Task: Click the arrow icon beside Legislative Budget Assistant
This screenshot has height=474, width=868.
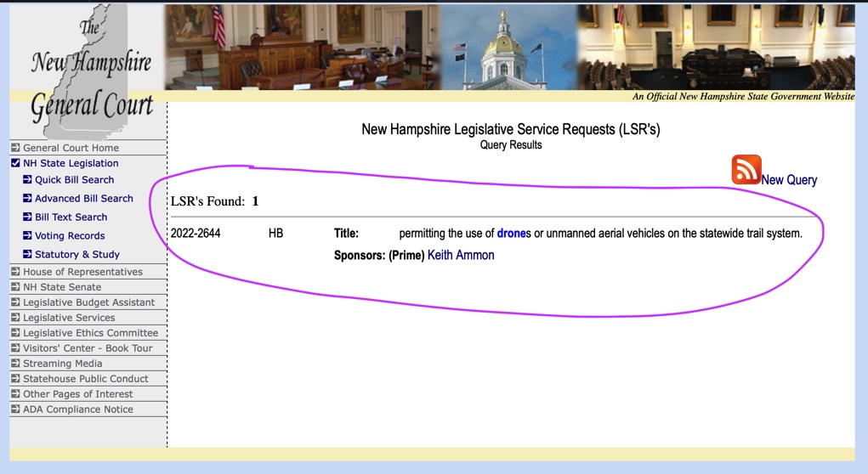Action: coord(15,302)
